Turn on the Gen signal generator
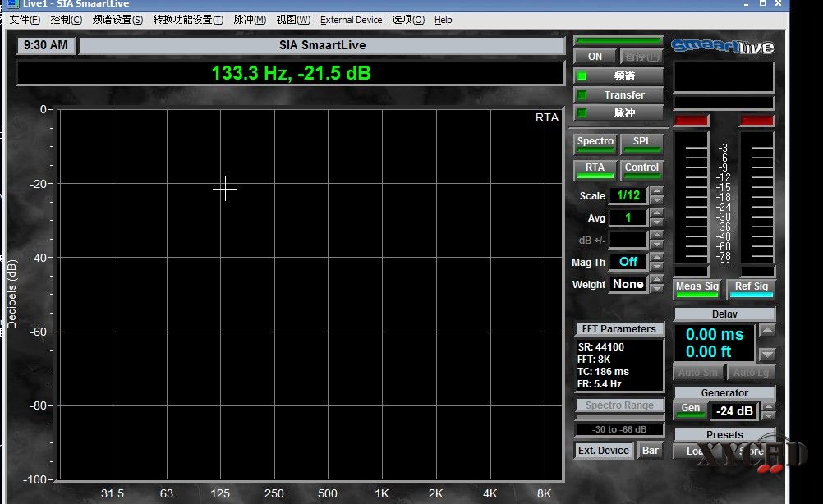The width and height of the screenshot is (823, 504). pyautogui.click(x=690, y=410)
